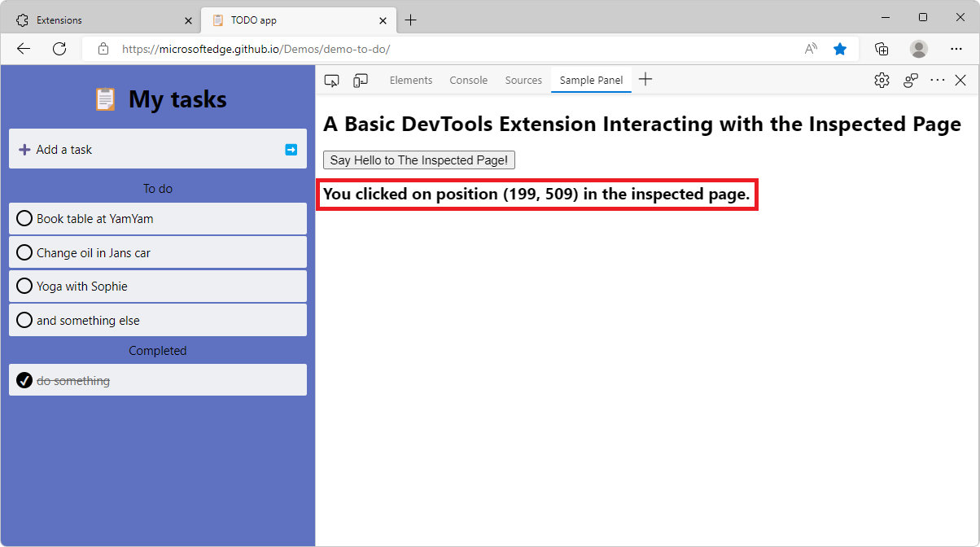
Task: Toggle device emulation icon in DevTools
Action: pos(360,80)
